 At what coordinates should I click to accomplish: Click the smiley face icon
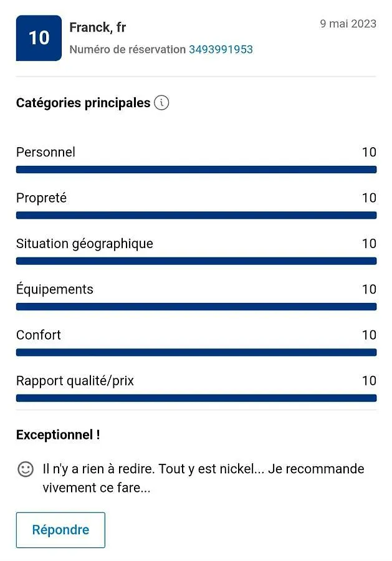26,469
